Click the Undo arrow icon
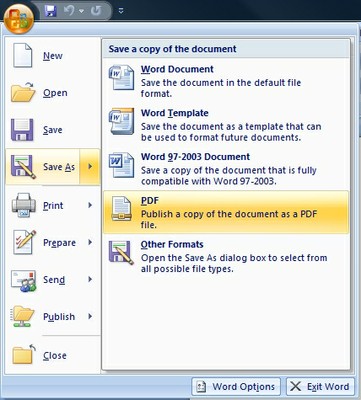Screen dimensions: 361x400 point(69,11)
